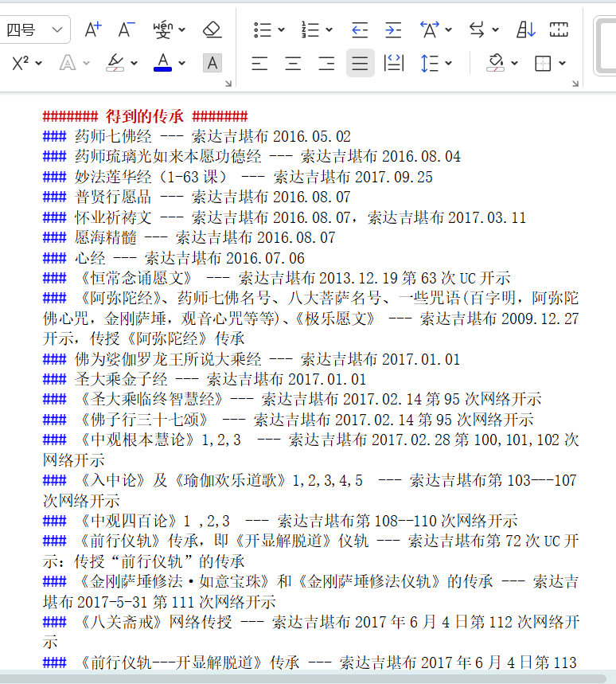
Task: Click line 《中观四百论》1，2,3
Action: pyautogui.click(x=280, y=521)
